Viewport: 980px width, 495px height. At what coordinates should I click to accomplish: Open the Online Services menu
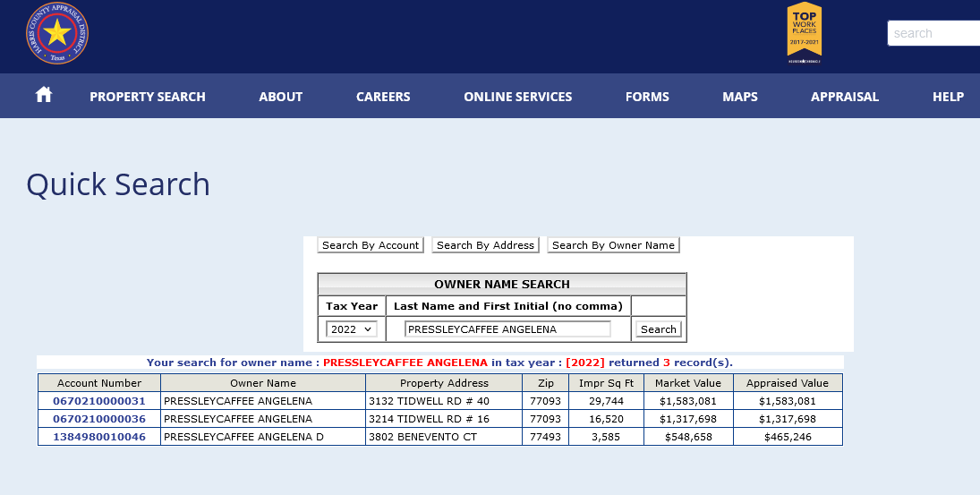(517, 97)
